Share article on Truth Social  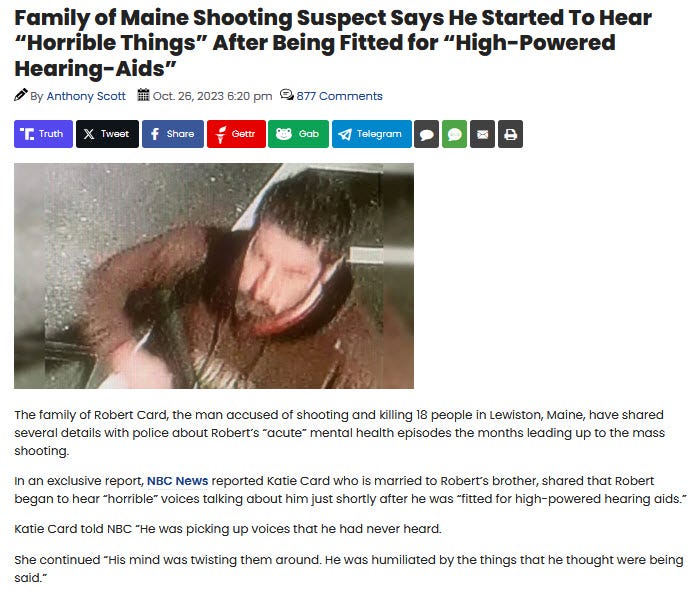tap(43, 134)
